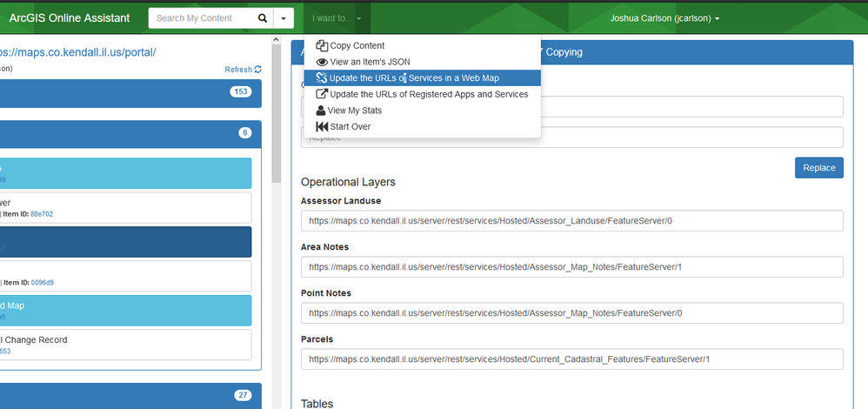
Task: Open the search scope dropdown arrow
Action: (284, 18)
